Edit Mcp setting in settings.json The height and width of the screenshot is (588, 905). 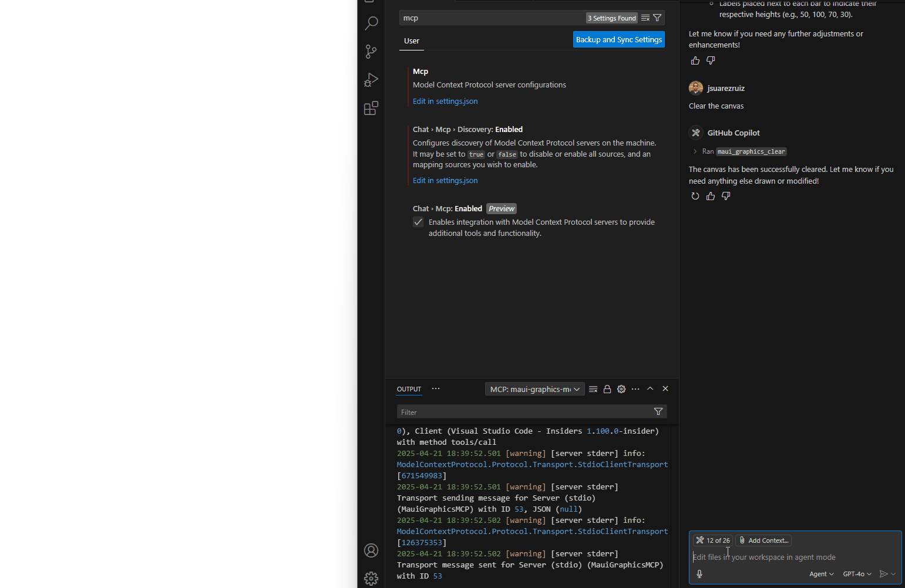(x=445, y=101)
